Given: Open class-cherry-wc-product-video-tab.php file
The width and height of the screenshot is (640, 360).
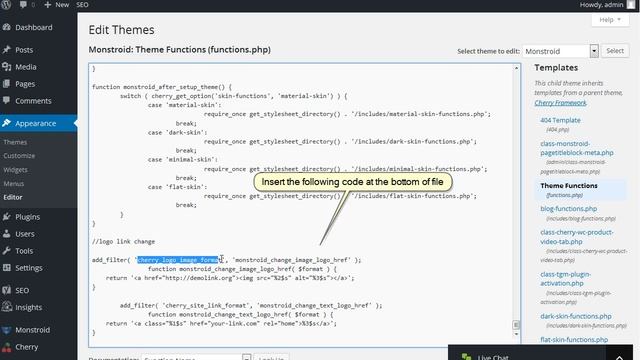Looking at the screenshot, I should click(x=576, y=237).
